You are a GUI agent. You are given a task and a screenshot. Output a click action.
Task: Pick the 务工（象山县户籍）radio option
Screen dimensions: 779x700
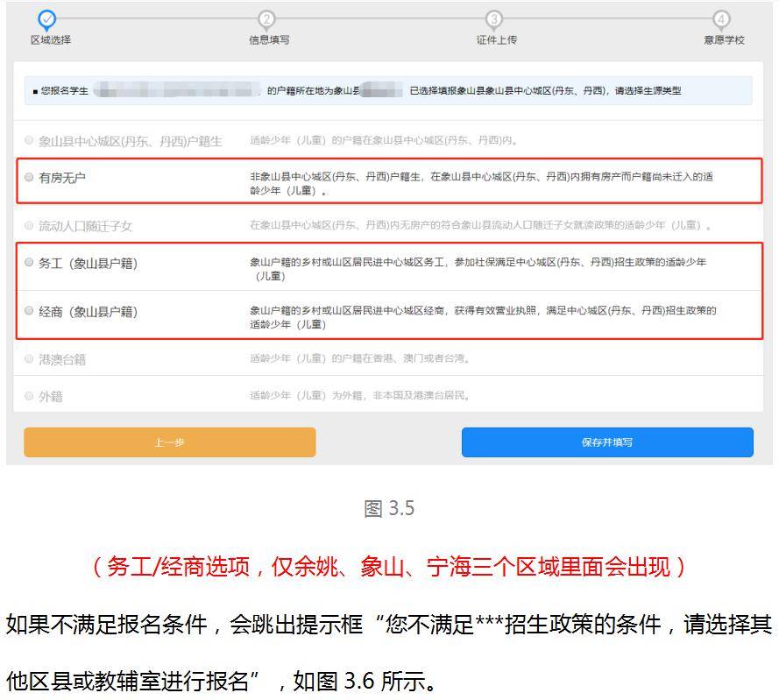coord(29,263)
